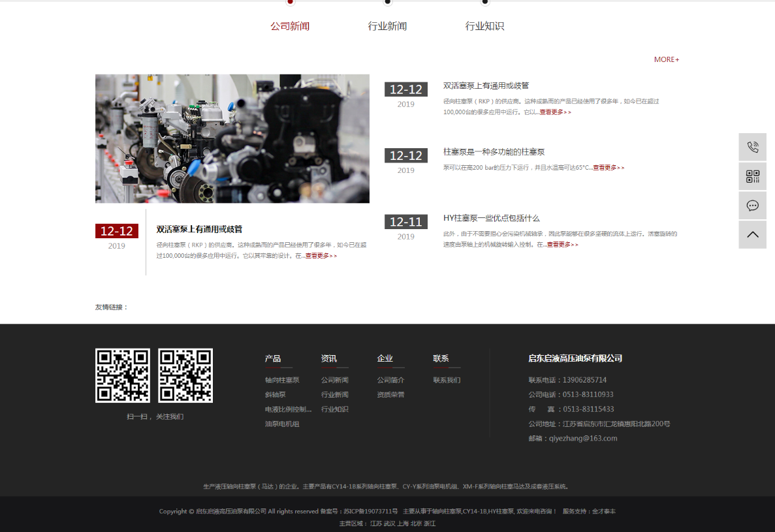Open 轴向柱塞泵 footer product link

pos(282,380)
